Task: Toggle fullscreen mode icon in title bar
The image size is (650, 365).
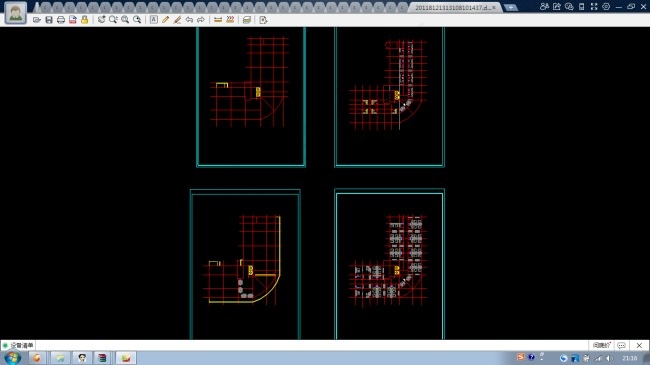Action: click(x=594, y=7)
